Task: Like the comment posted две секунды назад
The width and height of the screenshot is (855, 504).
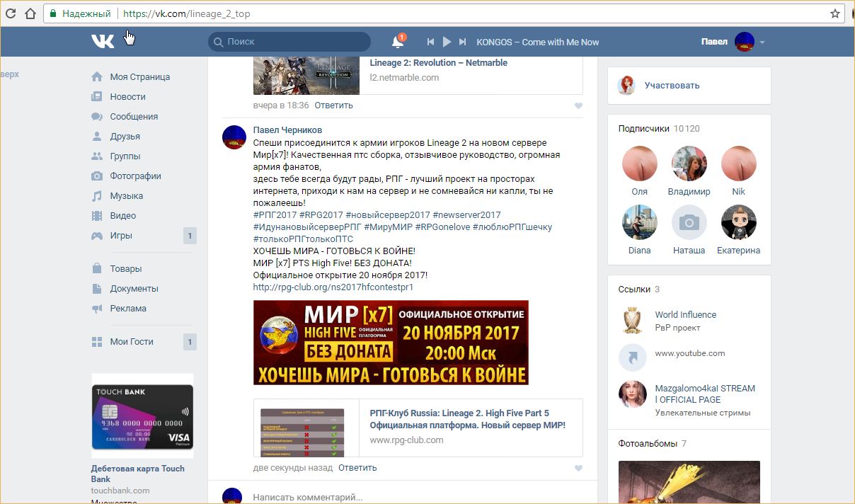Action: tap(578, 468)
